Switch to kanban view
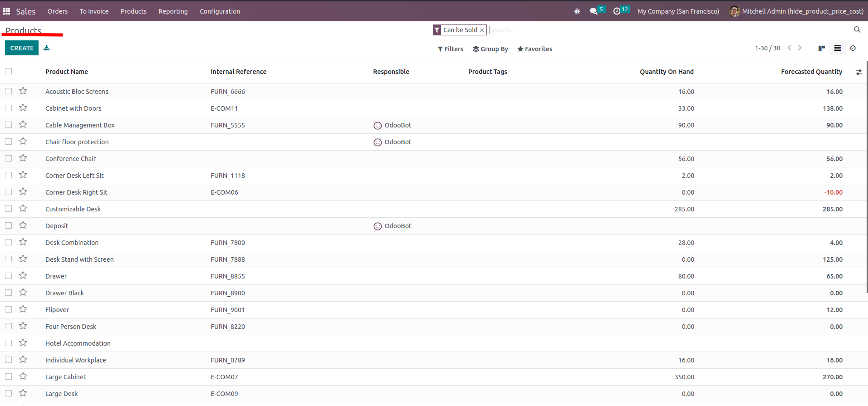868x406 pixels. (821, 48)
